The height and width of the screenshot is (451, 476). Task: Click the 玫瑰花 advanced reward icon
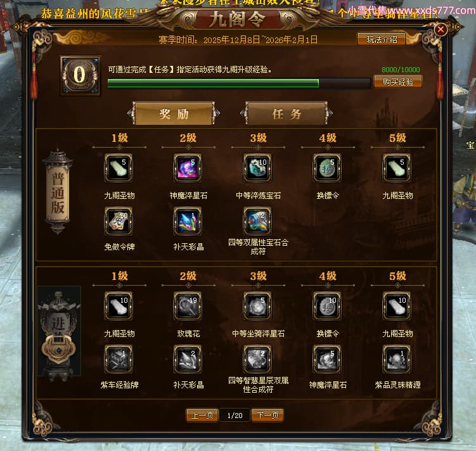(x=188, y=306)
